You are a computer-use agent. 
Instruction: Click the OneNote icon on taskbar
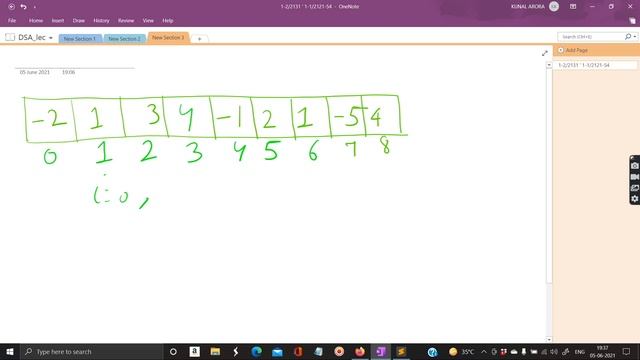coord(381,351)
